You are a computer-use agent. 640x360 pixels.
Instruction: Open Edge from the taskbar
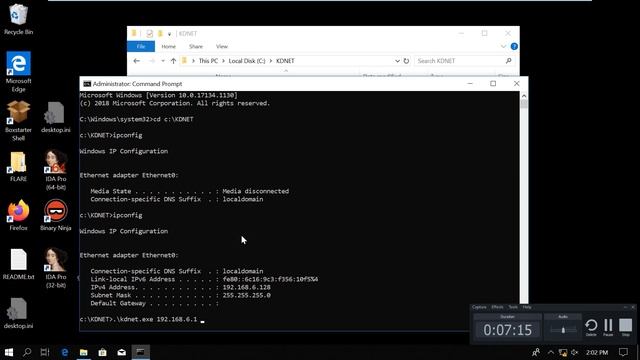[x=64, y=352]
